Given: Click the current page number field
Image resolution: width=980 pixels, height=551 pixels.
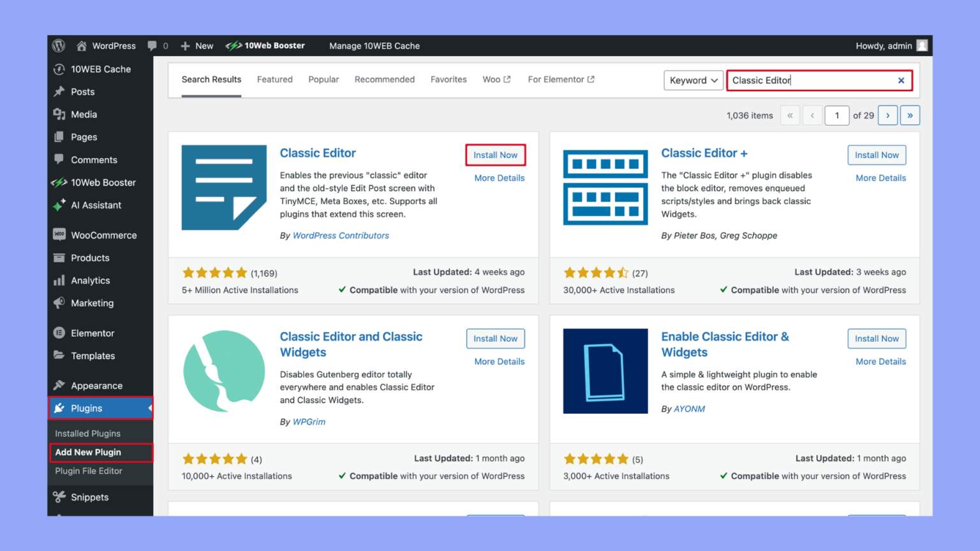Looking at the screenshot, I should 837,115.
